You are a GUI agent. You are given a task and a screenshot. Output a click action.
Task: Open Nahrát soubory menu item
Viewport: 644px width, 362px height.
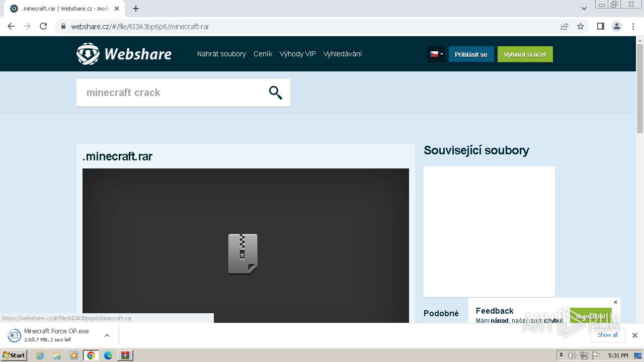pos(221,54)
